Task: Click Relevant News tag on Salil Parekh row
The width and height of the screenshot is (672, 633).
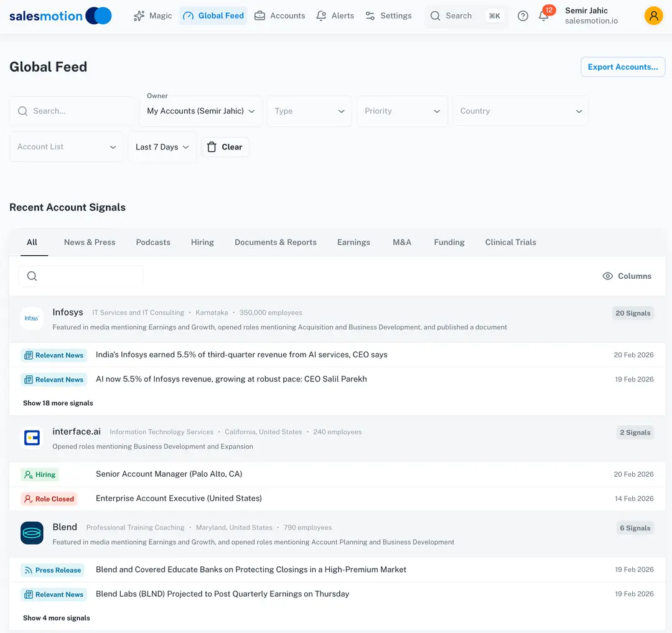Action: point(54,380)
